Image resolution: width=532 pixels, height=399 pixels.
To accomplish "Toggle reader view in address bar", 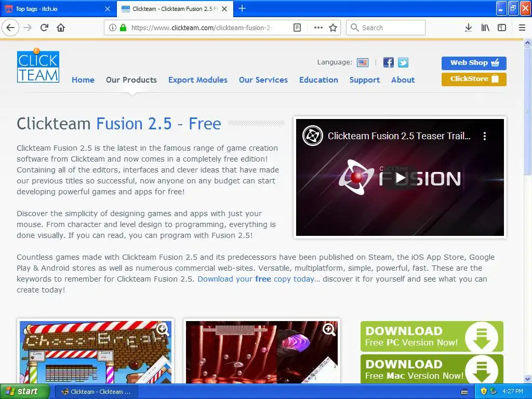I will coord(297,28).
